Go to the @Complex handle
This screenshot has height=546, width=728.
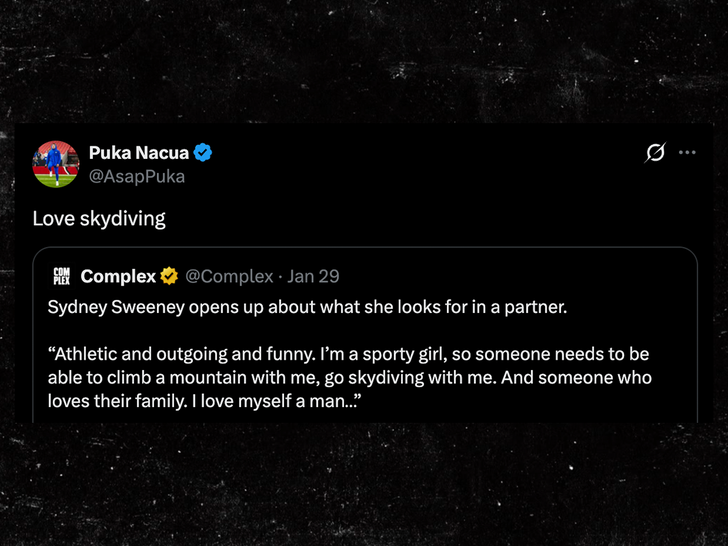click(229, 276)
